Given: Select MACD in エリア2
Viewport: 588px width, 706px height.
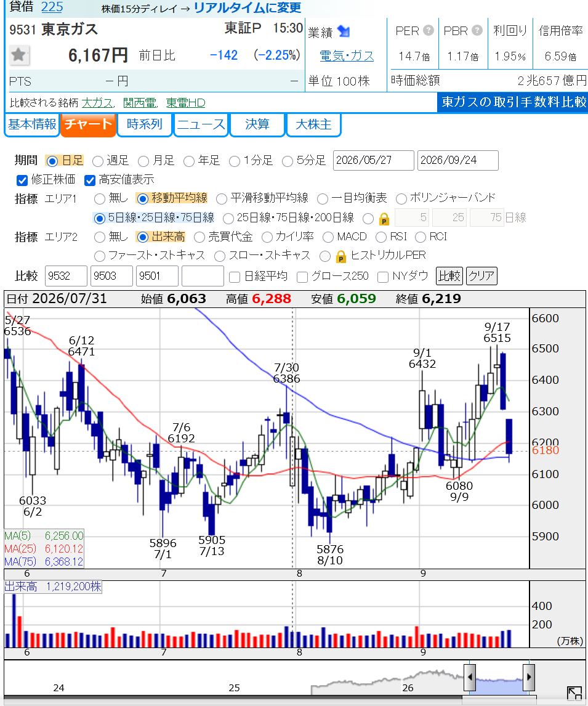Looking at the screenshot, I should [x=328, y=237].
